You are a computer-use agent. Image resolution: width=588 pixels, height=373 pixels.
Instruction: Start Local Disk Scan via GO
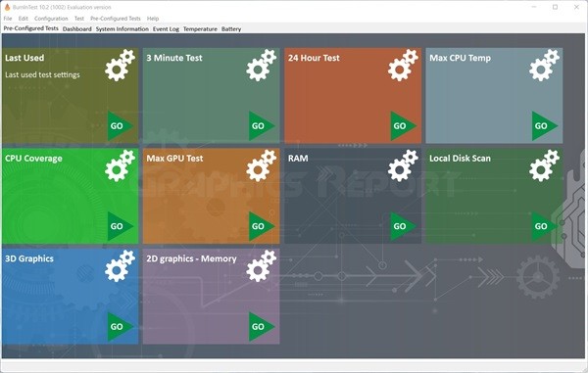(x=545, y=226)
